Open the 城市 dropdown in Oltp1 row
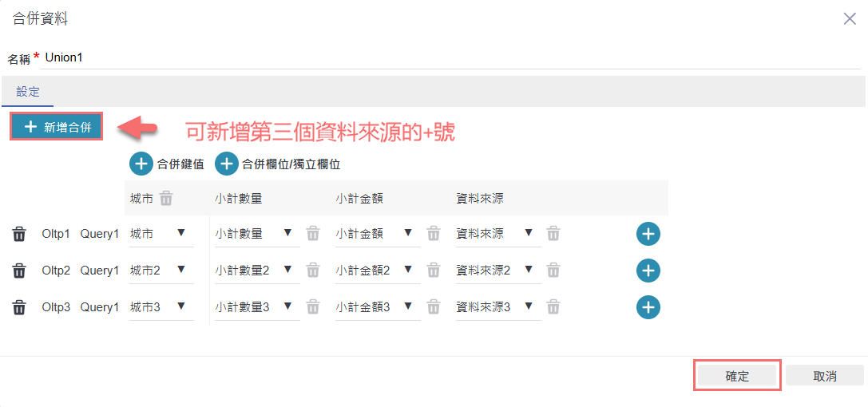 click(161, 234)
